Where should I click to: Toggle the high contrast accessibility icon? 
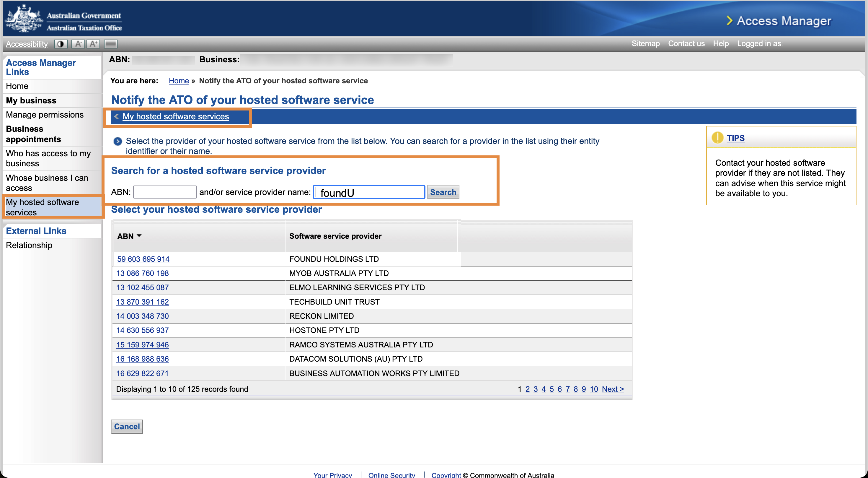coord(61,44)
